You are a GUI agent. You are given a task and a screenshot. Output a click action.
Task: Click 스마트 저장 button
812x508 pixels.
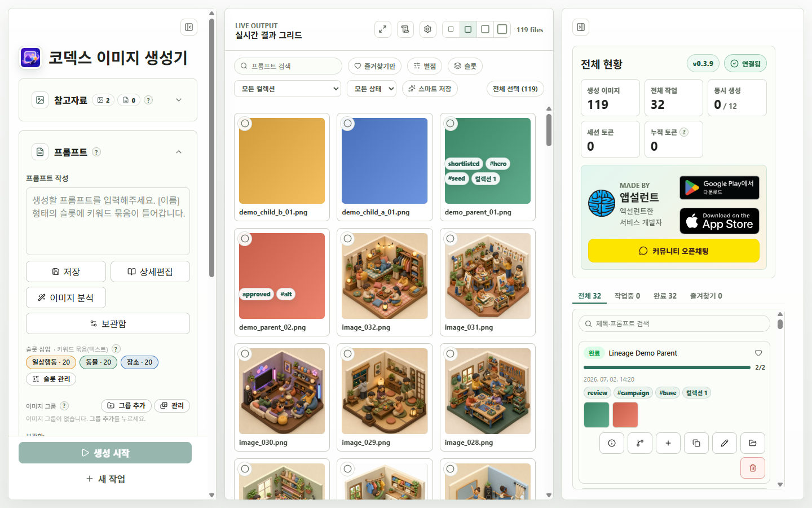pyautogui.click(x=430, y=89)
